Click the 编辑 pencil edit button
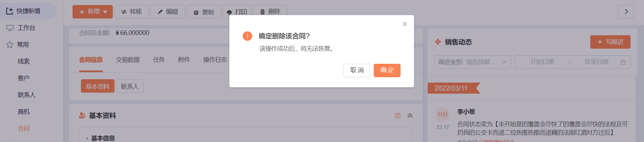Image resolution: width=644 pixels, height=142 pixels. (168, 12)
